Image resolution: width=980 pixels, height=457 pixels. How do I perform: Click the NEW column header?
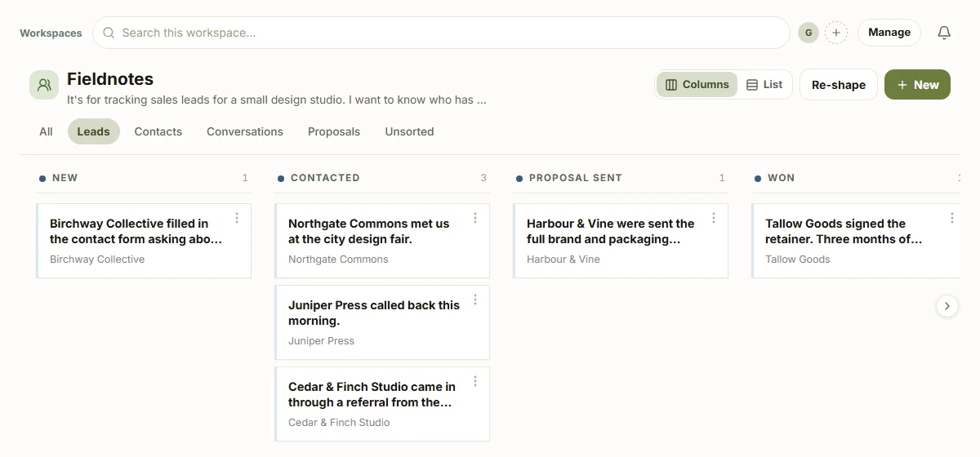65,178
